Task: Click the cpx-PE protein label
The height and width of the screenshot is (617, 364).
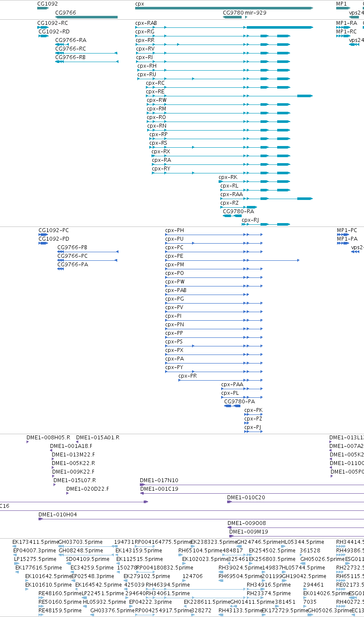Action: pos(174,256)
